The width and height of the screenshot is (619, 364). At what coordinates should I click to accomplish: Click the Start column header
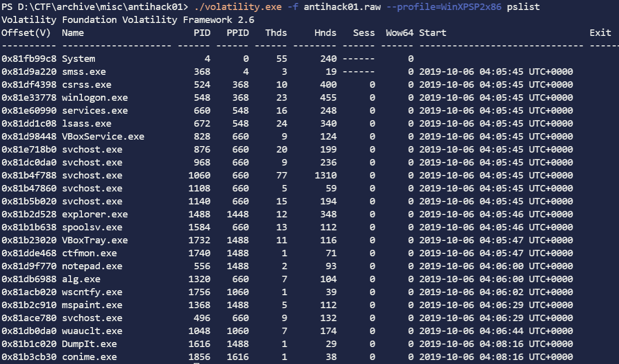pos(432,33)
